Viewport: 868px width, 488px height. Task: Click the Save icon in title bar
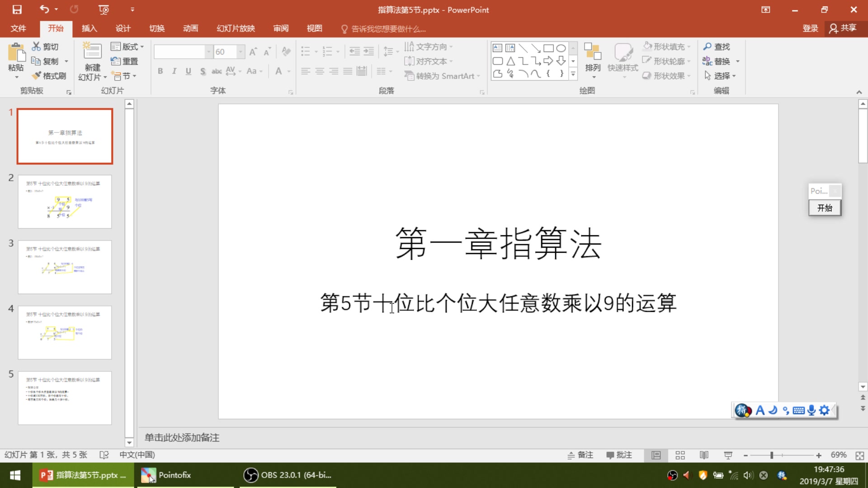click(17, 9)
